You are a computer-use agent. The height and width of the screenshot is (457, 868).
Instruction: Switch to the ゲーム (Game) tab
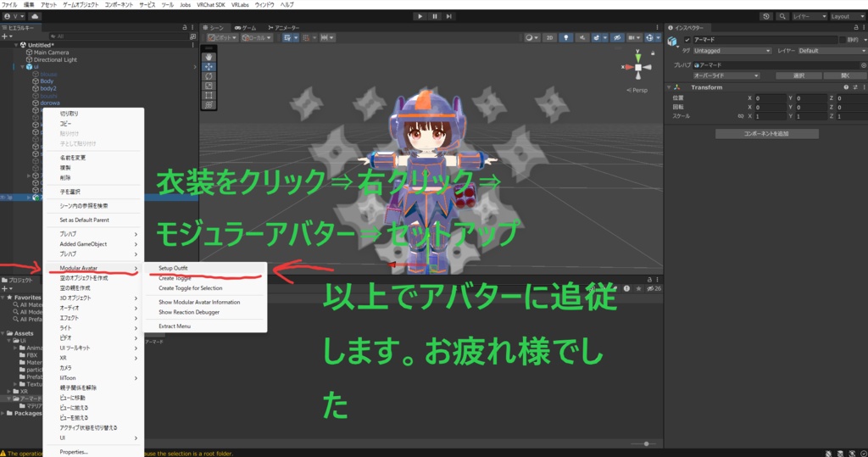click(x=245, y=27)
